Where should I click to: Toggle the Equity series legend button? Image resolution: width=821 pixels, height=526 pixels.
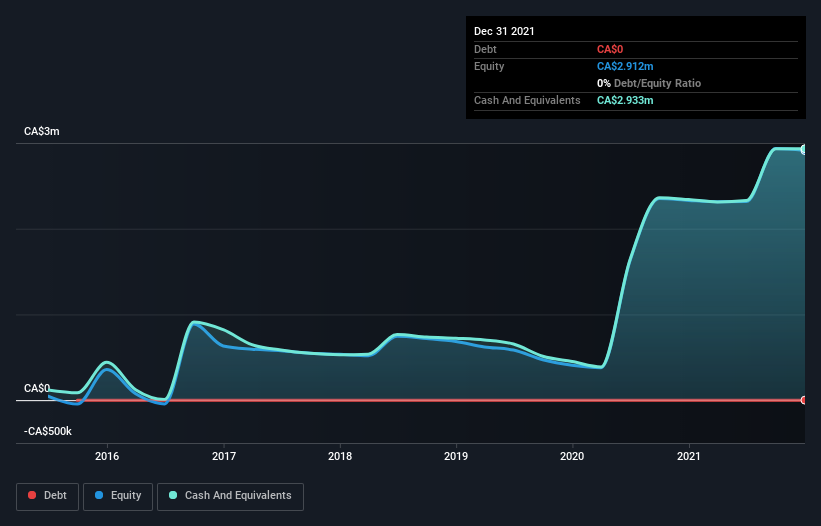pos(118,496)
